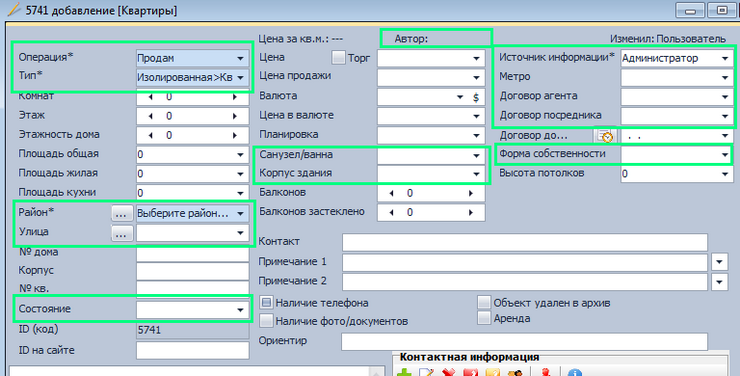Image resolution: width=740 pixels, height=376 pixels.
Task: Open the Форма собственности dropdown
Action: (677, 155)
